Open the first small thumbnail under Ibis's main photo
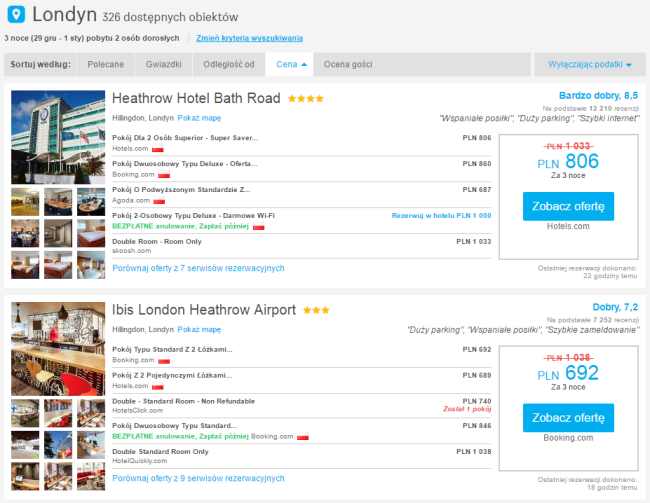 [25, 413]
